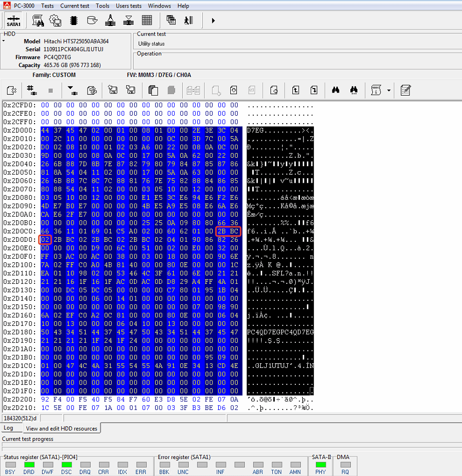The image size is (462, 476).
Task: Click the DRQ status indicator
Action: pyautogui.click(x=85, y=464)
